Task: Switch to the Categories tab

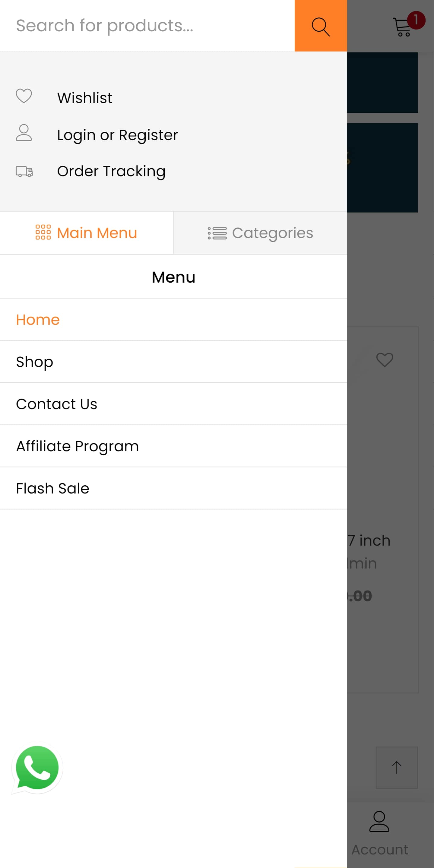Action: click(260, 233)
